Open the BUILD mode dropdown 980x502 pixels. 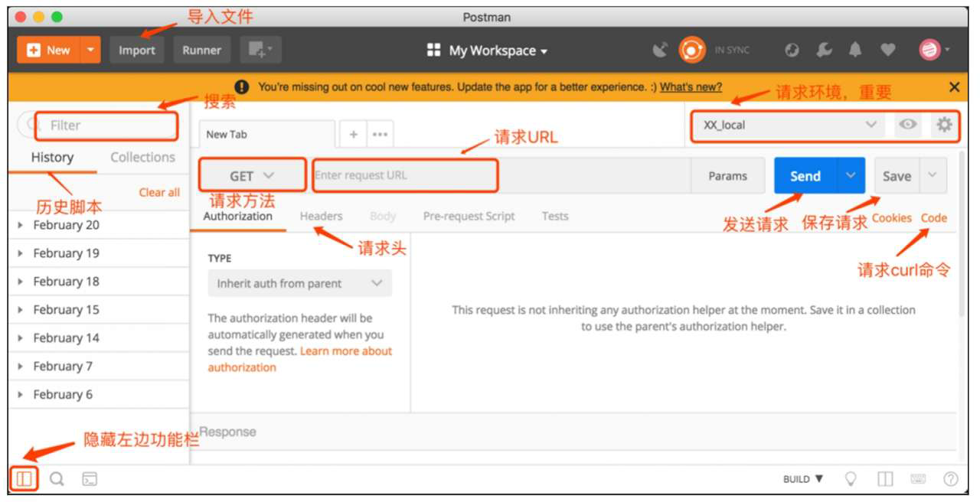tap(803, 479)
